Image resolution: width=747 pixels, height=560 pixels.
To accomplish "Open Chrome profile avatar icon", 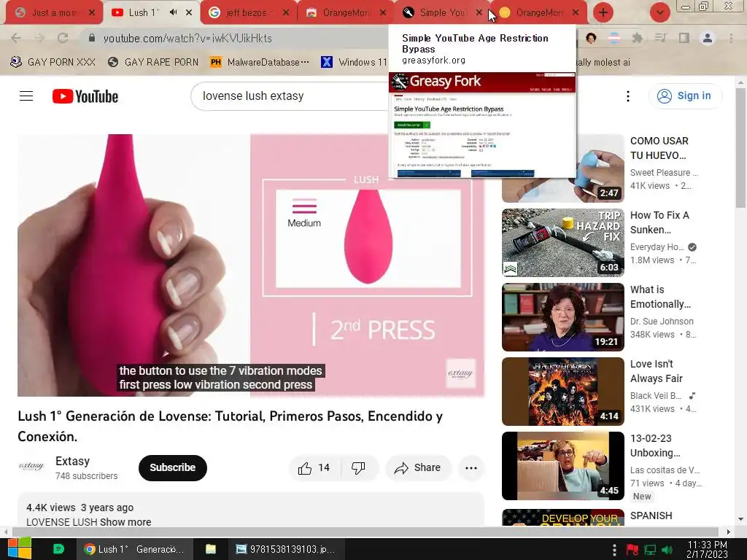I will click(x=708, y=38).
